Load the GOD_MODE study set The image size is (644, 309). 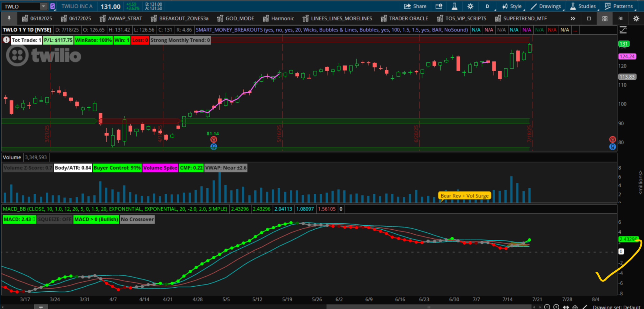coord(236,18)
